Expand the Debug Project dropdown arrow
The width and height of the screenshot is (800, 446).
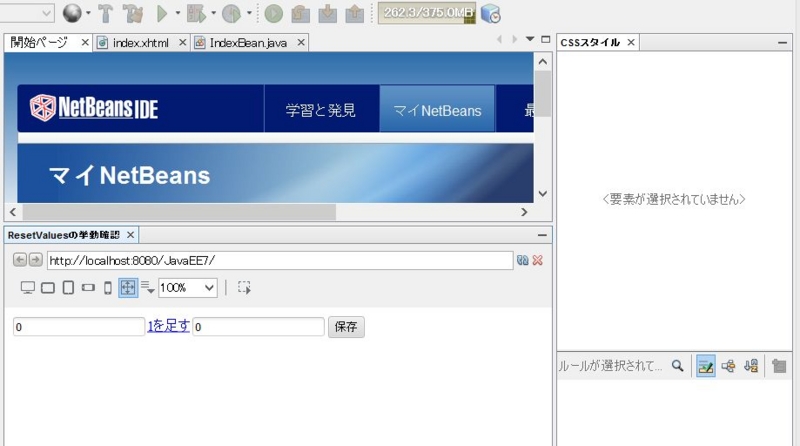(213, 13)
